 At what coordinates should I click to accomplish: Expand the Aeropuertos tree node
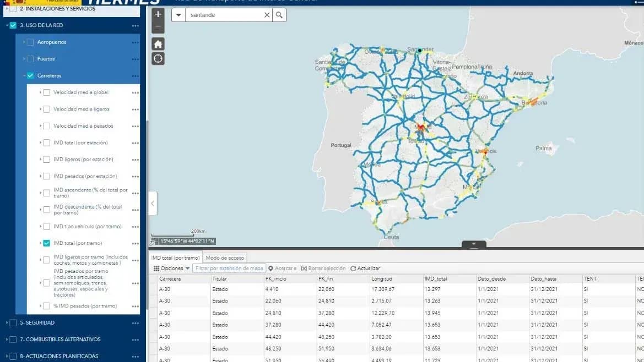click(x=24, y=42)
